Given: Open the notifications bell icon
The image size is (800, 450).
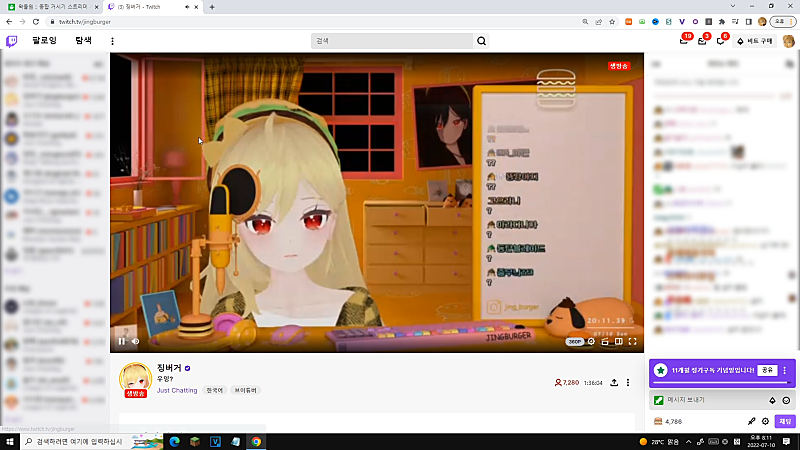Looking at the screenshot, I should (721, 41).
